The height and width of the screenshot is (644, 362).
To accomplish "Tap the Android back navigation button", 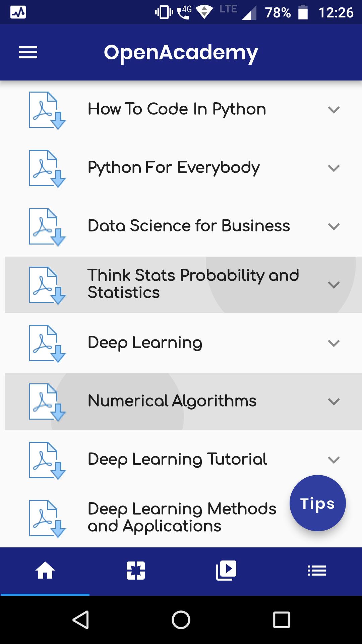I will click(x=80, y=620).
